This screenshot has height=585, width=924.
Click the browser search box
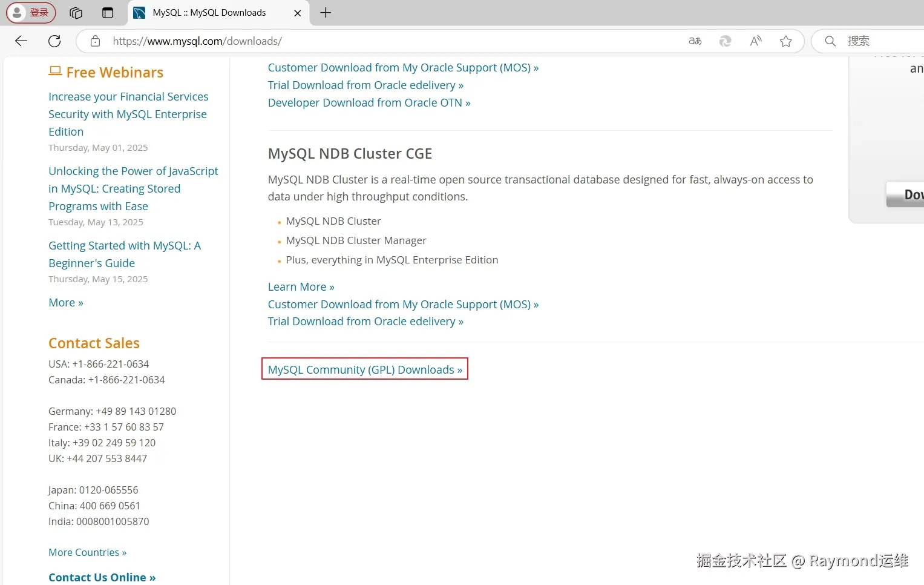pyautogui.click(x=868, y=41)
